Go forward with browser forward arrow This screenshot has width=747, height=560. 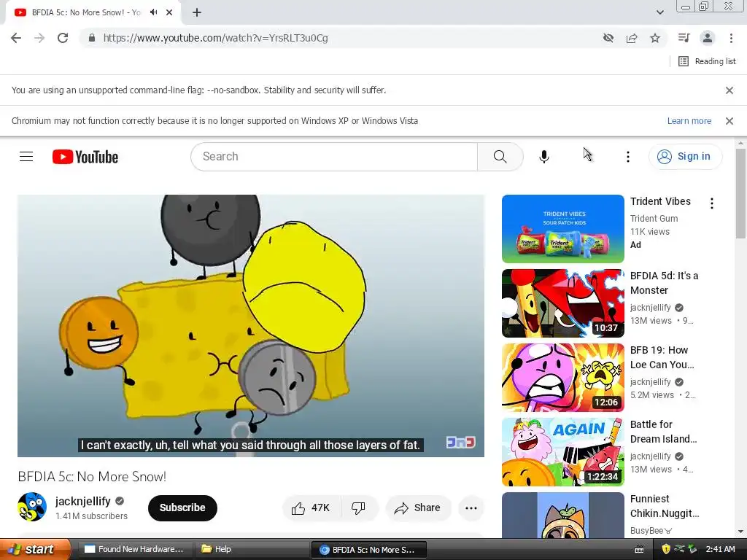pyautogui.click(x=39, y=38)
